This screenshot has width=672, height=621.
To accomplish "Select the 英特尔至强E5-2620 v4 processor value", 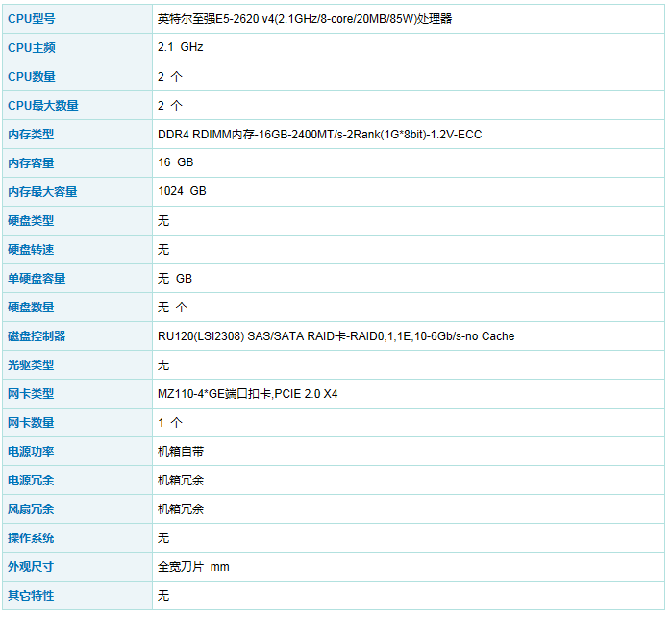I will 305,19.
